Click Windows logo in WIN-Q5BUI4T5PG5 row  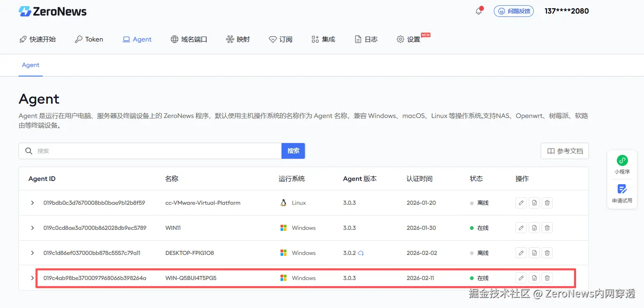(284, 278)
